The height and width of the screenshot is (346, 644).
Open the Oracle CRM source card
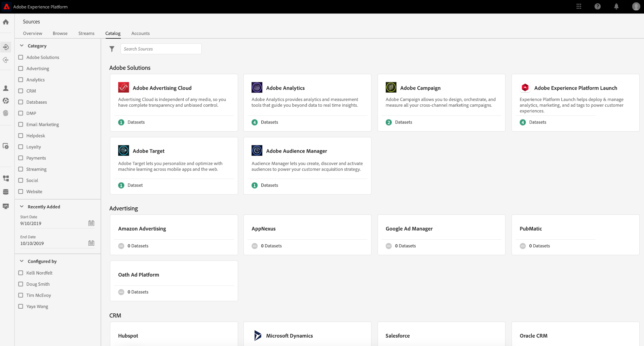(575, 334)
